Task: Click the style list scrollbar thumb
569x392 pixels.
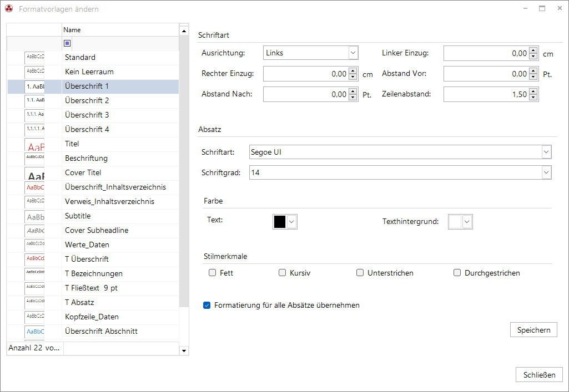Action: pos(184,172)
